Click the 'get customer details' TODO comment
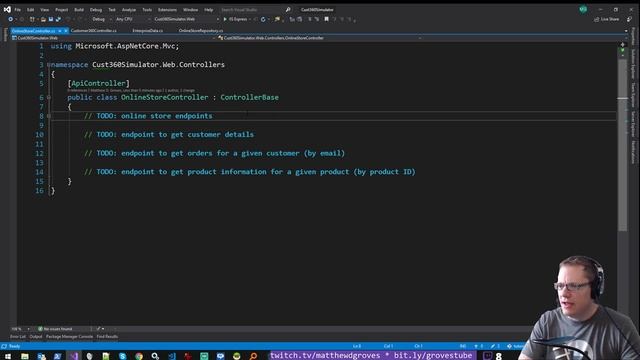 coord(169,135)
